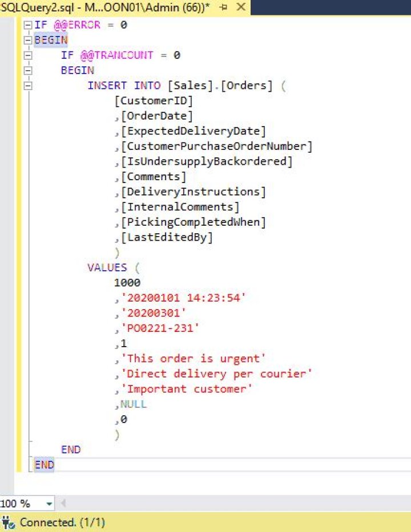Select the SQLQuery2.sql document tab

[103, 7]
